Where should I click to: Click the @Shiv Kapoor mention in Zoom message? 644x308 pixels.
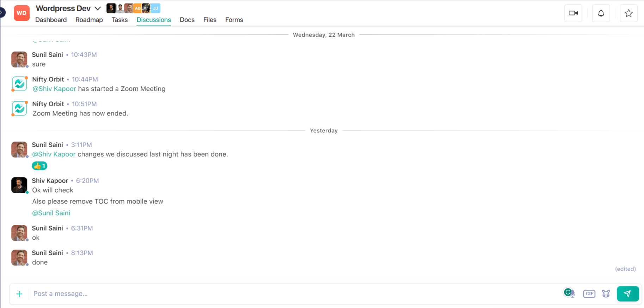(54, 89)
